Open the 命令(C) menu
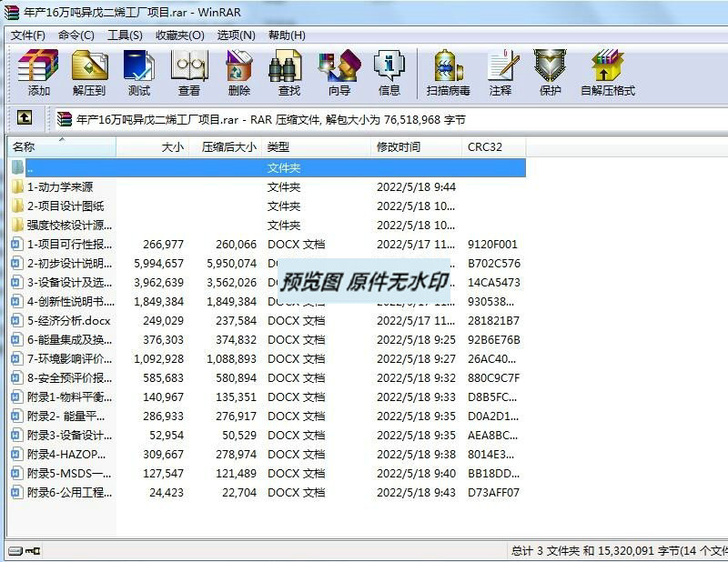The image size is (728, 562). point(76,35)
